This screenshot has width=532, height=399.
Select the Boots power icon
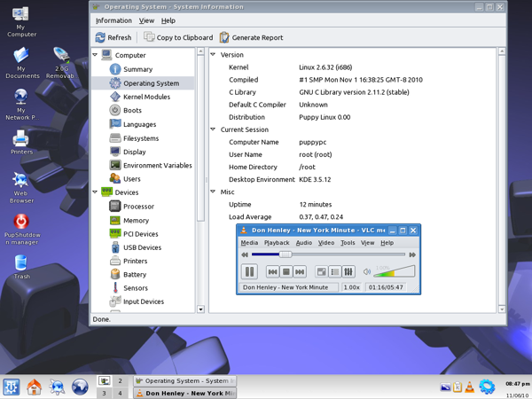pyautogui.click(x=115, y=110)
